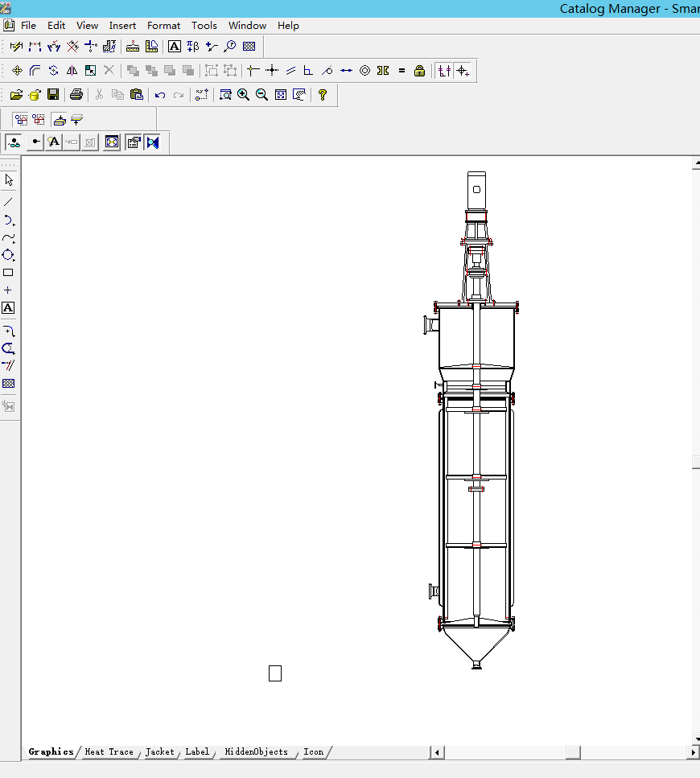
Task: Click the Zoom In magnifier
Action: (x=243, y=95)
